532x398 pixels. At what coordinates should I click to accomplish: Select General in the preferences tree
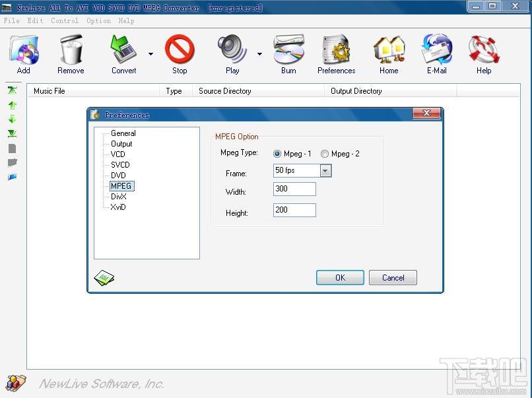123,133
